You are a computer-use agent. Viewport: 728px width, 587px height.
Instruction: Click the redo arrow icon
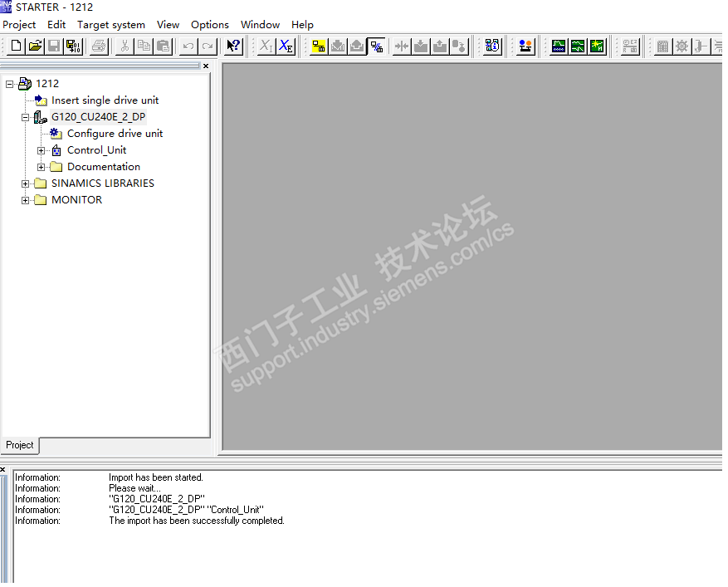click(x=208, y=46)
